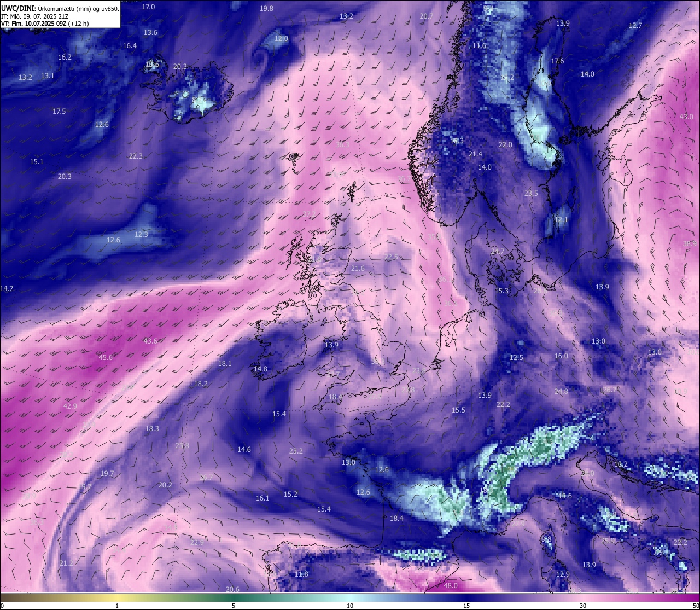700x610 pixels.
Task: Click the 19.8 value label
Action: pos(266,9)
